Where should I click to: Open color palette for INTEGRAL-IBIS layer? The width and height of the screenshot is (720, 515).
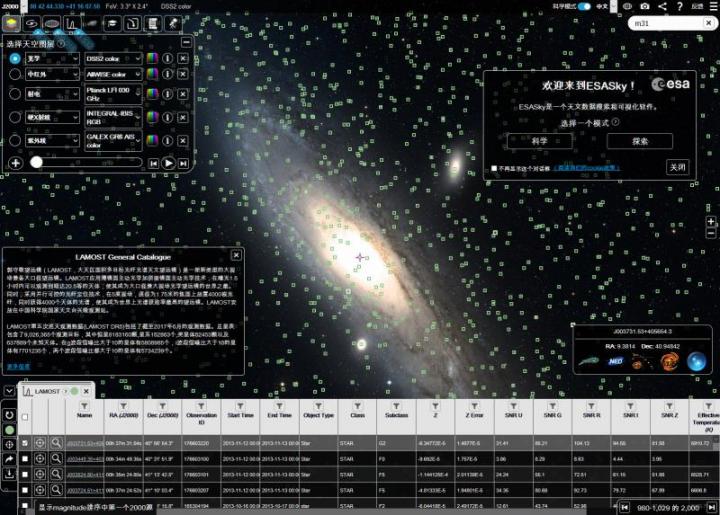tap(152, 118)
